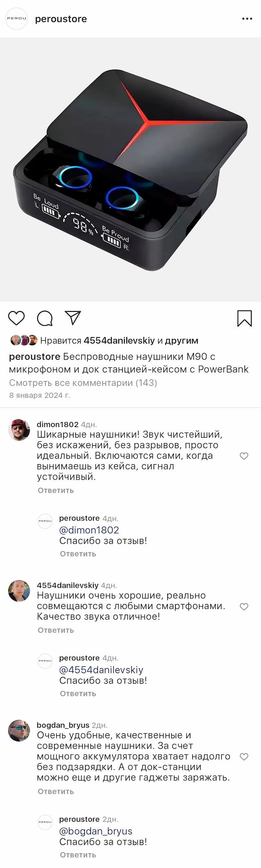
Task: Like bogdan_bryus's comment with heart
Action: 244,757
